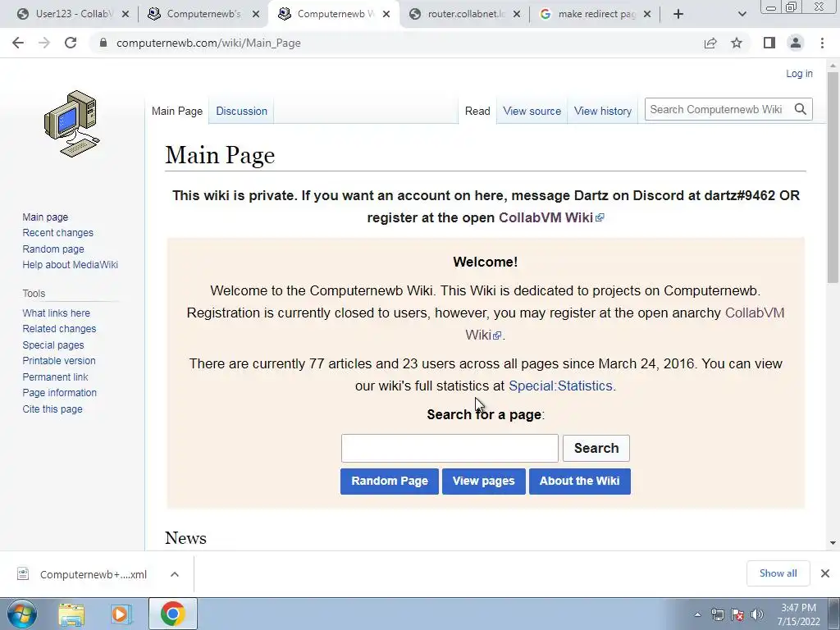
Task: Open Chrome's three-dot menu
Action: point(822,43)
